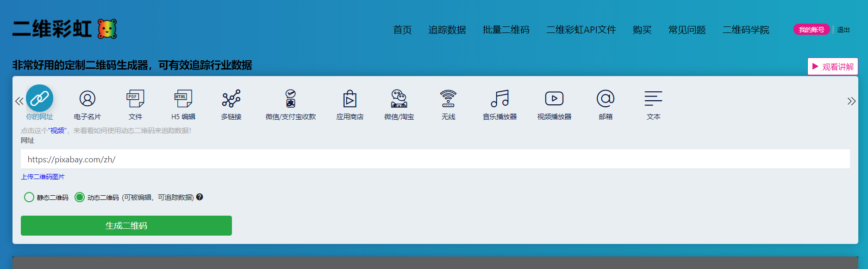Image resolution: width=868 pixels, height=269 pixels.
Task: Click the 退出 logout link
Action: [x=843, y=30]
